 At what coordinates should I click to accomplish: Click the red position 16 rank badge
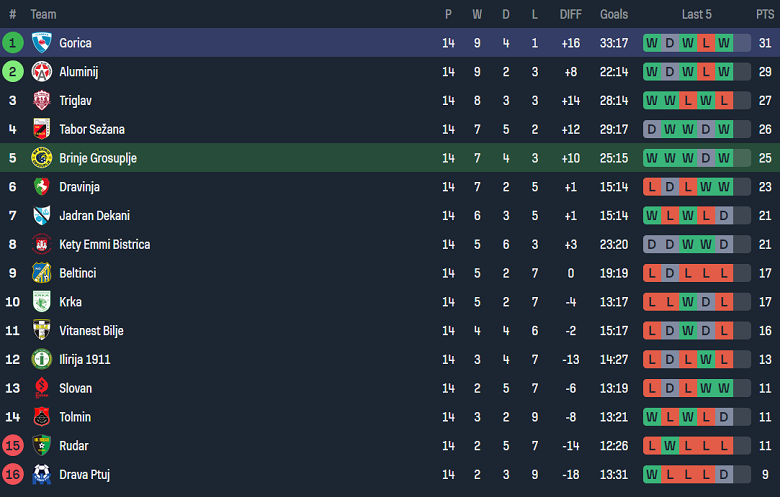[x=13, y=475]
